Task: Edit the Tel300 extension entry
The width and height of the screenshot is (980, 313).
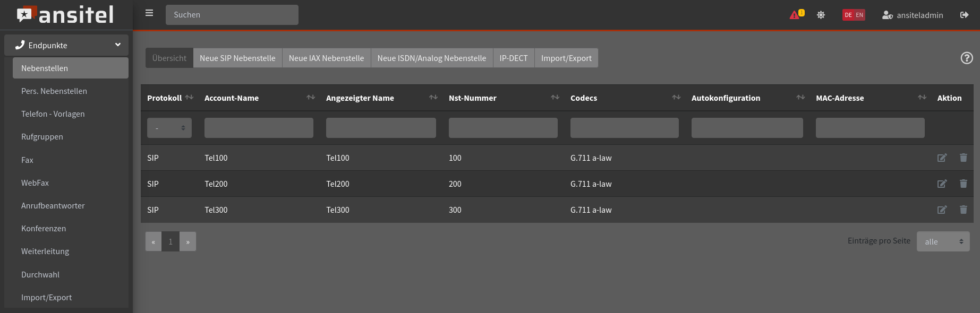Action: tap(942, 210)
